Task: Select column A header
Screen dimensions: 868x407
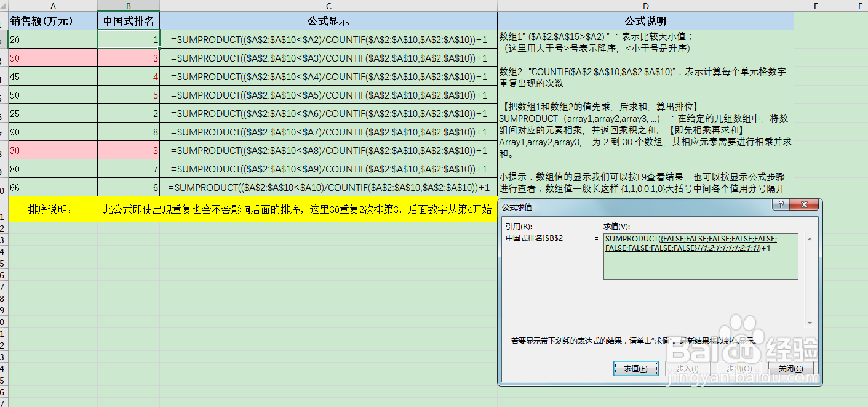Action: (53, 6)
